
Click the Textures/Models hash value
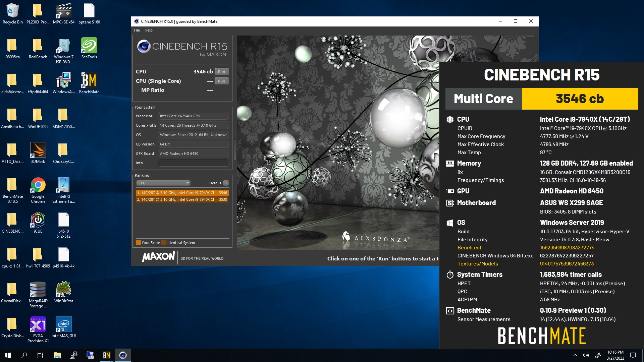tap(567, 264)
